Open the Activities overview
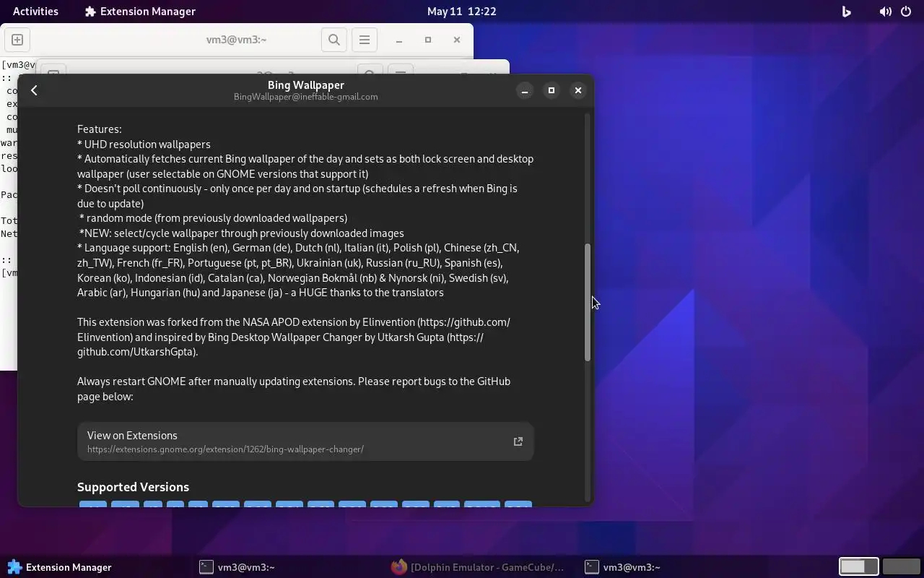This screenshot has width=924, height=578. coord(35,11)
